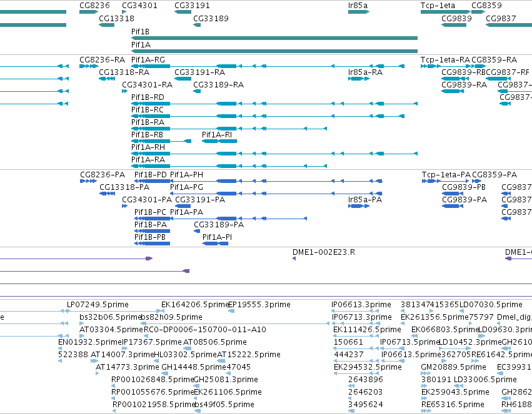Click the Ir85a gene feature
This screenshot has height=414, width=532.
(359, 12)
